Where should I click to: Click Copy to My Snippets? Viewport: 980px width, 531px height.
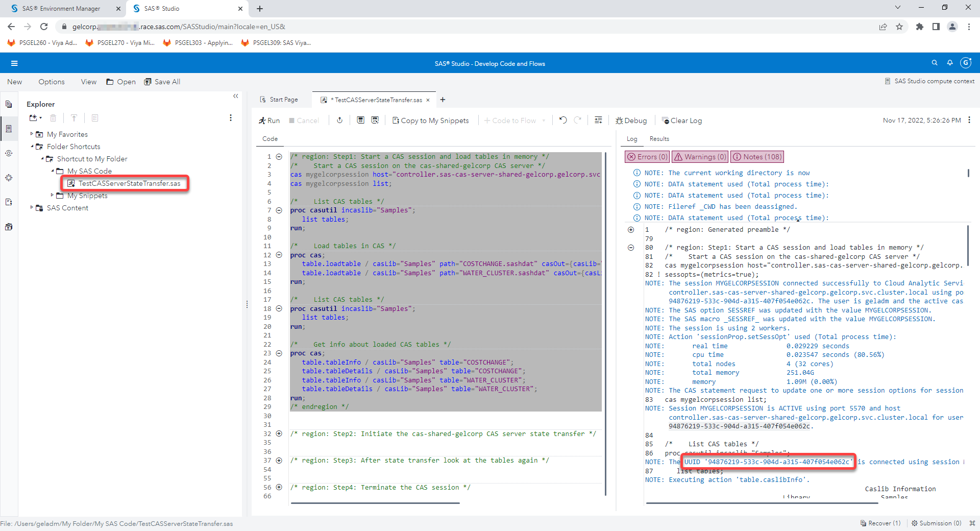(431, 120)
